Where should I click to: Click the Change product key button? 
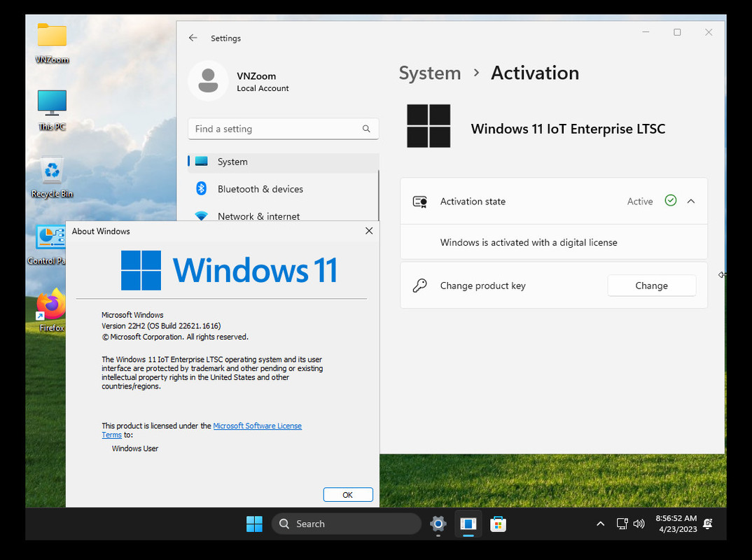click(x=651, y=286)
